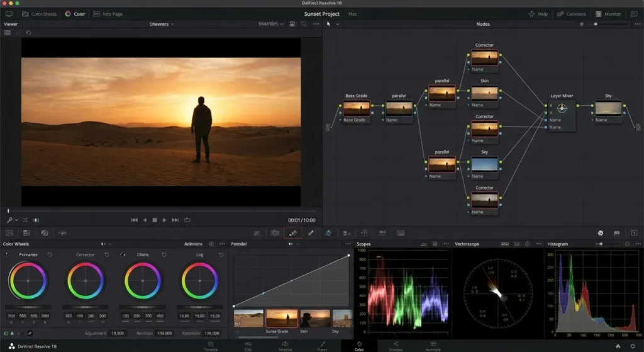Click the info palette icon
Viewport: 644px width, 352px height.
pos(634,233)
